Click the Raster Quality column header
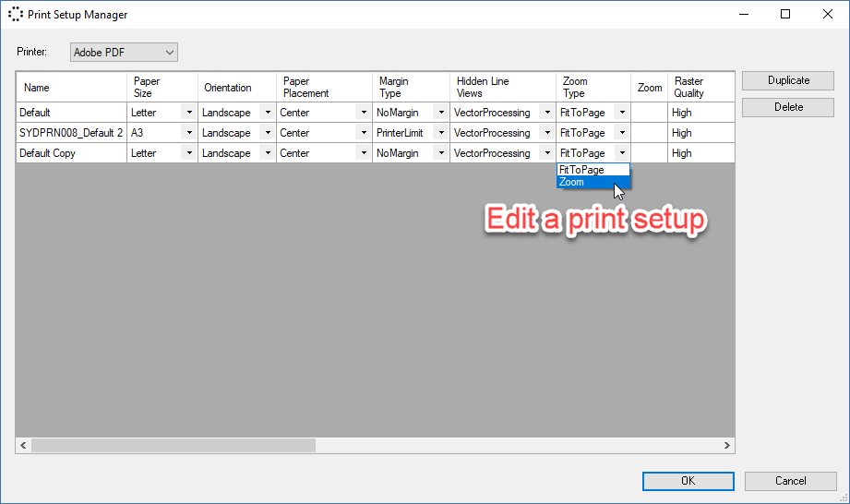This screenshot has height=504, width=850. [x=700, y=88]
